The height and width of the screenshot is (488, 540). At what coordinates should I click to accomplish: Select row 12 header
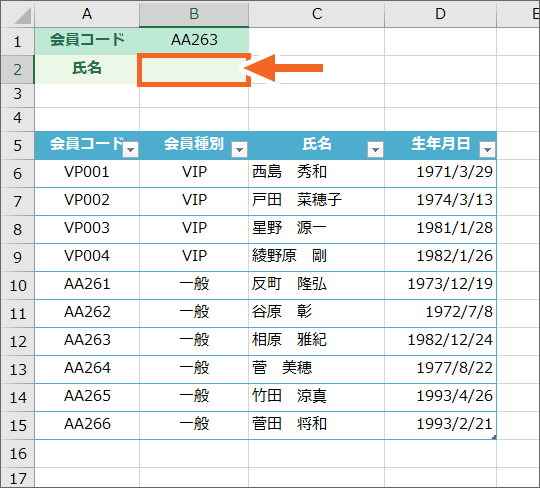point(17,341)
